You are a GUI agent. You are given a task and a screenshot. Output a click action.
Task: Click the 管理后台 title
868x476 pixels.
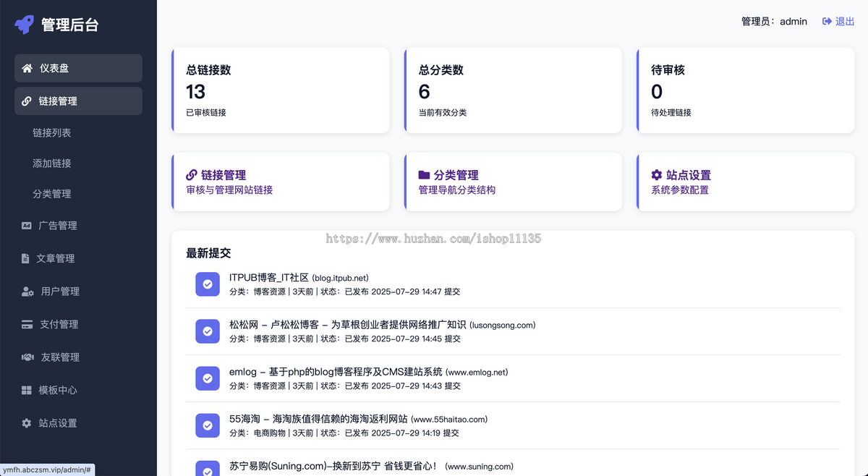[x=70, y=25]
